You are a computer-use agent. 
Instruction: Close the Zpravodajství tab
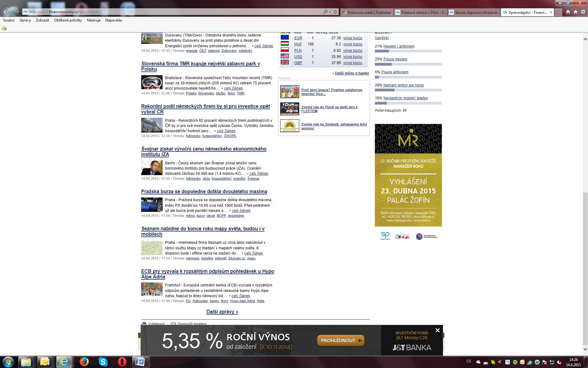(x=551, y=12)
